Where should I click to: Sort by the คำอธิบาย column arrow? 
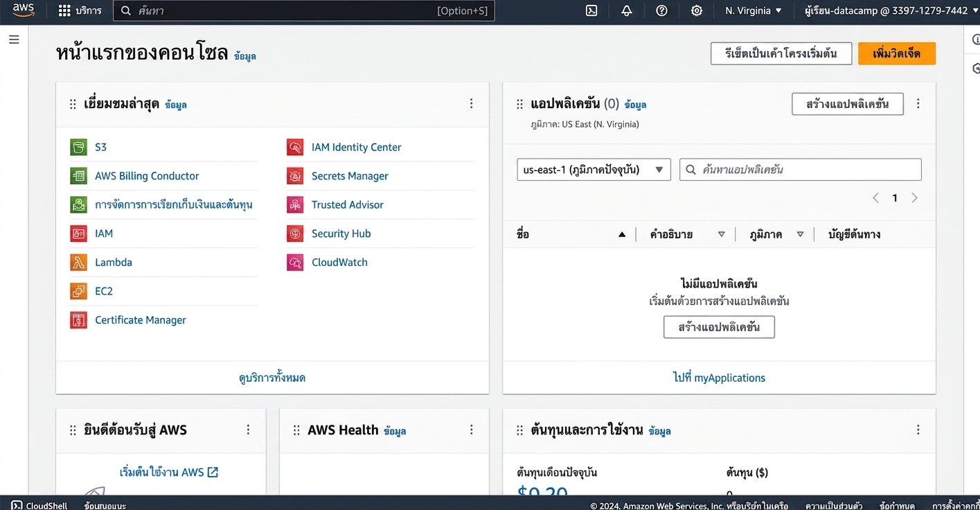[721, 235]
